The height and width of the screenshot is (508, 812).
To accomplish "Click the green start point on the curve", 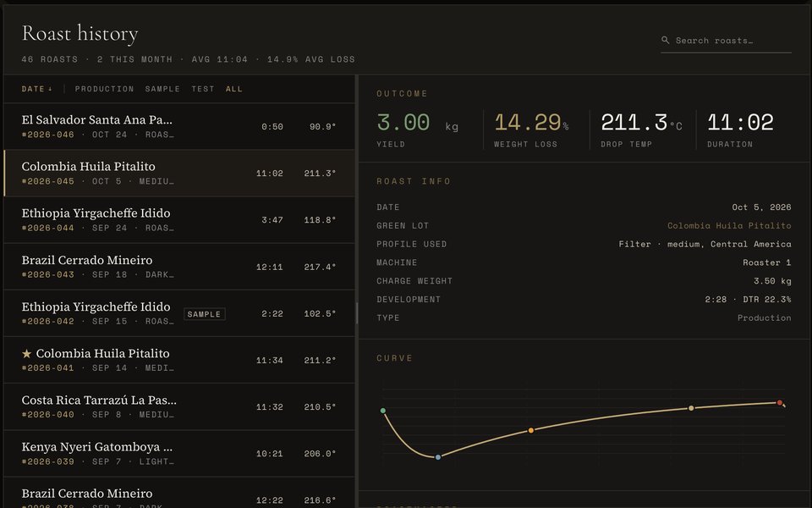I will 382,411.
